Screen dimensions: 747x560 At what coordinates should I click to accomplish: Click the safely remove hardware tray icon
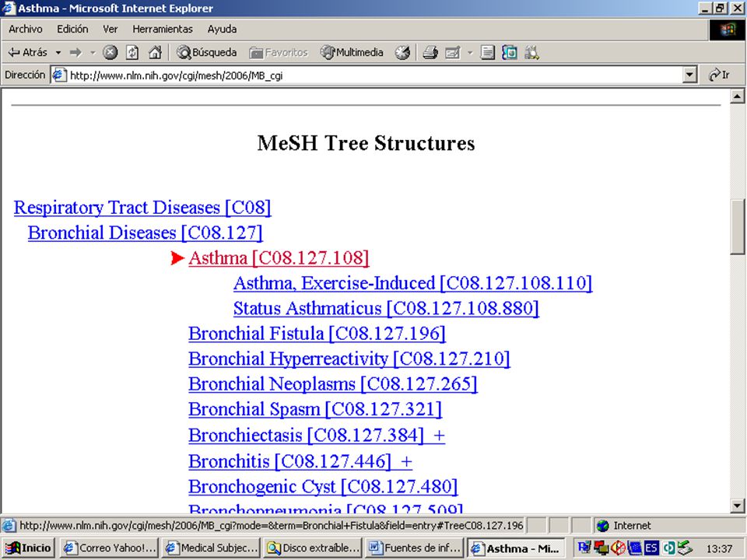pos(686,548)
